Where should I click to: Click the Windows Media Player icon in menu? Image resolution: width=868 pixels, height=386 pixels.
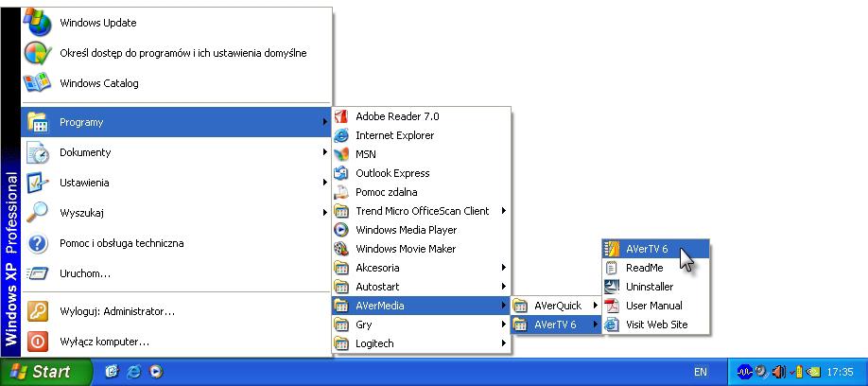pos(341,230)
